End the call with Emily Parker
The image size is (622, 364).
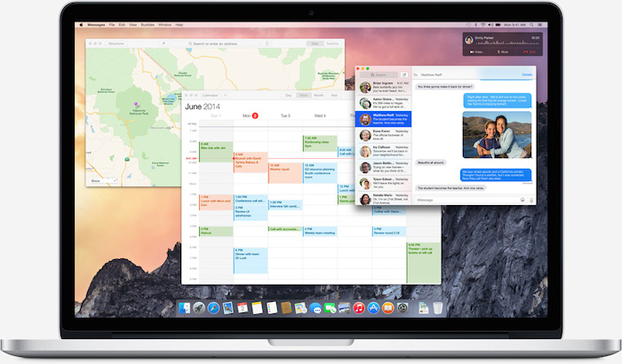click(x=530, y=52)
